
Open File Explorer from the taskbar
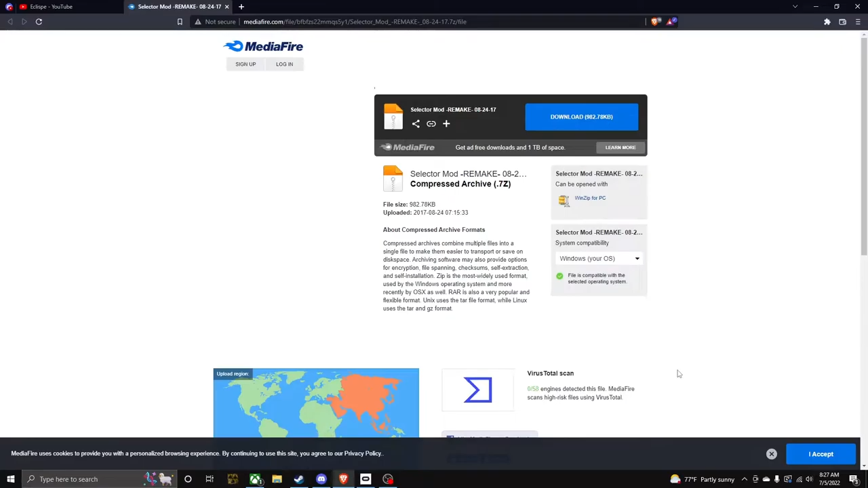coord(277,479)
